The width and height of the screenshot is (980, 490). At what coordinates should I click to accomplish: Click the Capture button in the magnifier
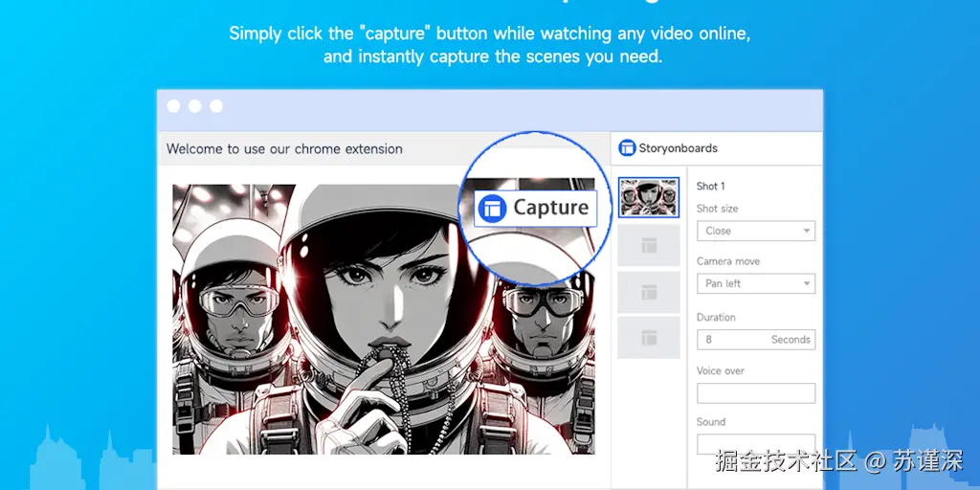tap(535, 208)
